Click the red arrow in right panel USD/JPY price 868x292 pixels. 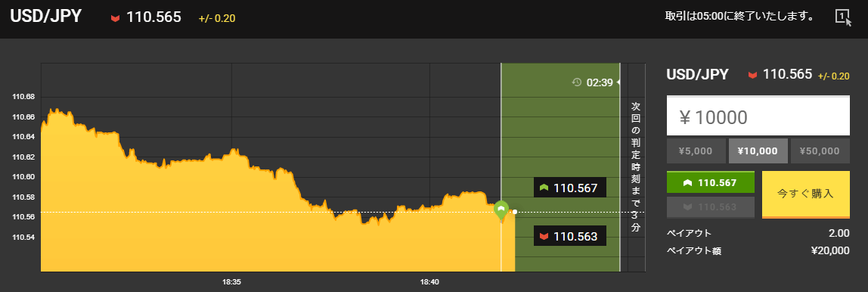[752, 75]
